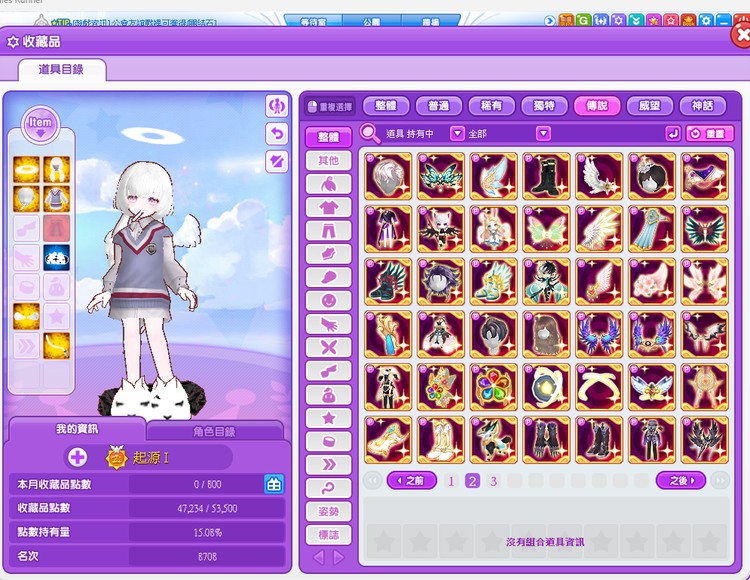Select the black boots item thumbnail in first row
Viewport: 750px width, 580px height.
[546, 176]
